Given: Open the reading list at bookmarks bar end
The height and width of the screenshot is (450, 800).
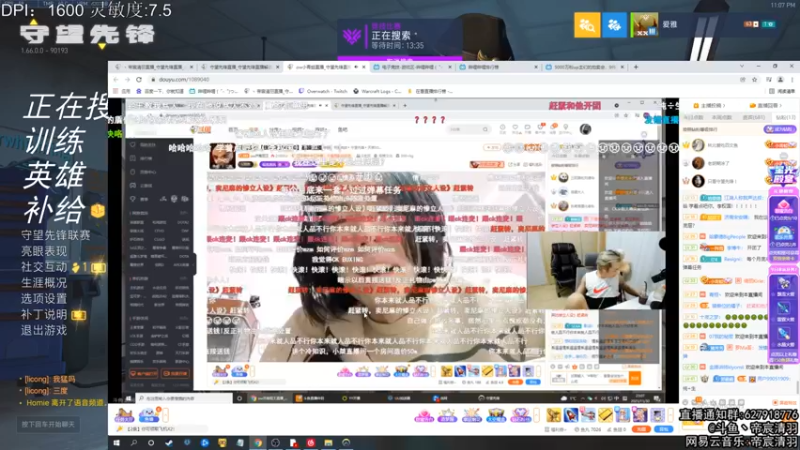Looking at the screenshot, I should [782, 91].
